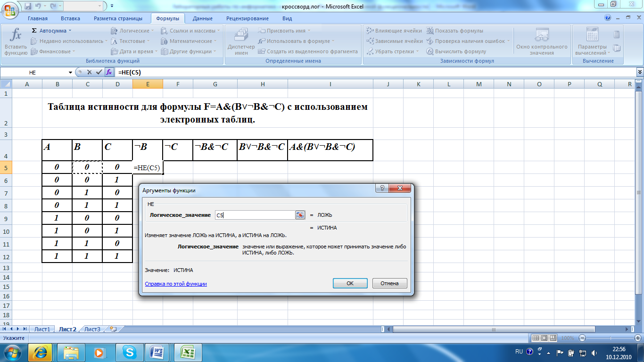The image size is (644, 362).
Task: Open AutoSum in the function library
Action: point(51,31)
